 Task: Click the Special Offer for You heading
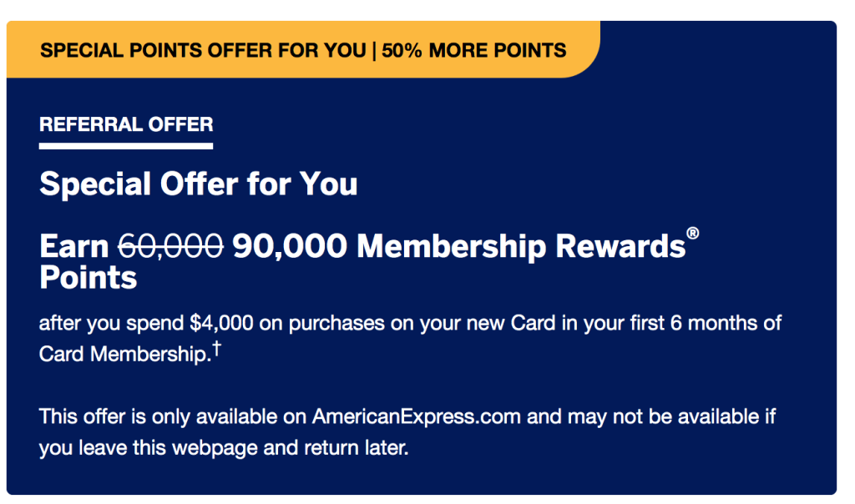click(x=199, y=184)
